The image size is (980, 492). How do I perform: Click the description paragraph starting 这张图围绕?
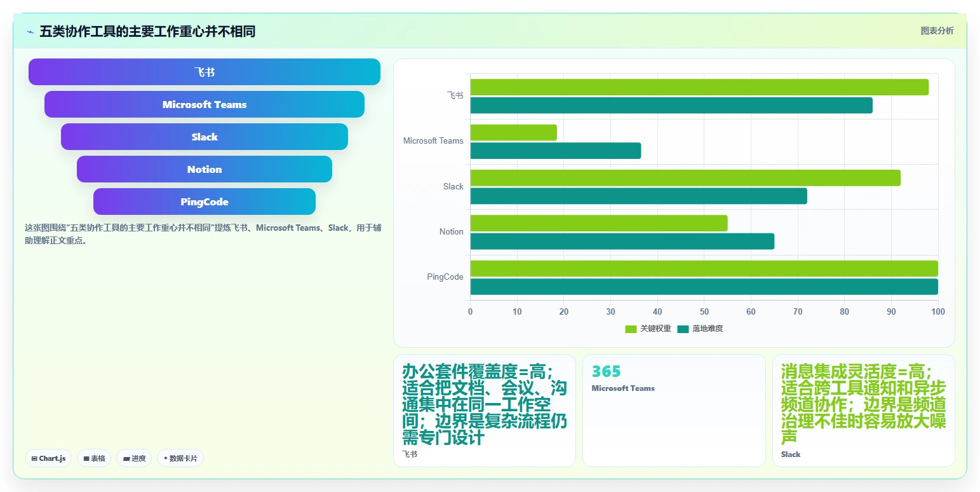point(203,234)
